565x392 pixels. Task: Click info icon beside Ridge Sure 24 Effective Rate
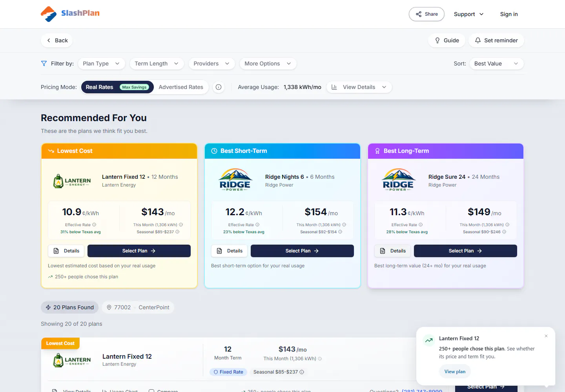(421, 225)
